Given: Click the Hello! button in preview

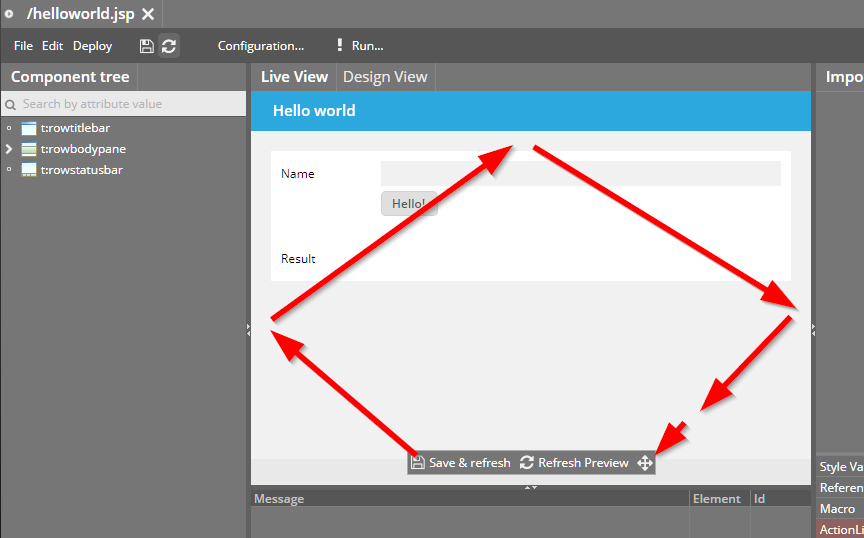Looking at the screenshot, I should tap(408, 204).
